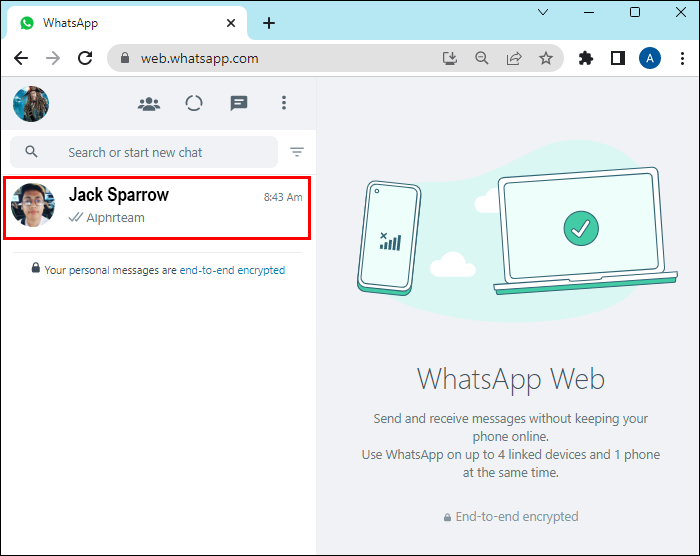The width and height of the screenshot is (700, 556).
Task: Click the padlock site info icon
Action: click(125, 58)
